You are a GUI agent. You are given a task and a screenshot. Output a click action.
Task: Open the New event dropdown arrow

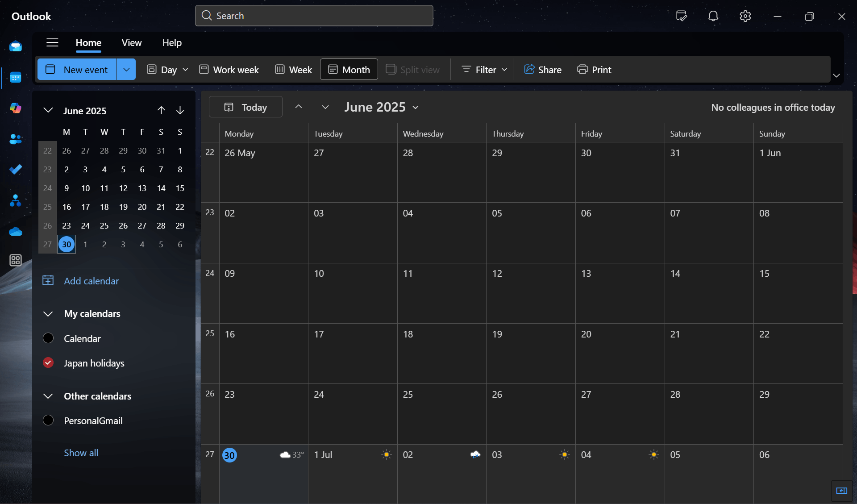126,69
